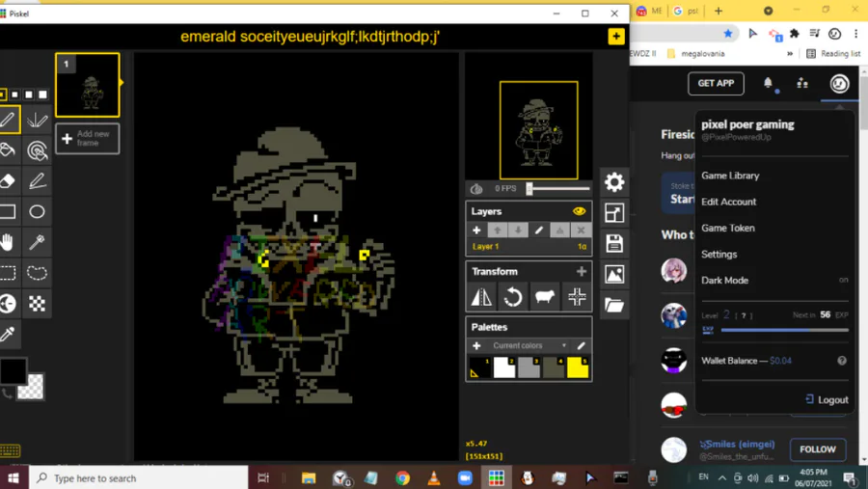Open the Current colors palette dropdown

(x=529, y=345)
